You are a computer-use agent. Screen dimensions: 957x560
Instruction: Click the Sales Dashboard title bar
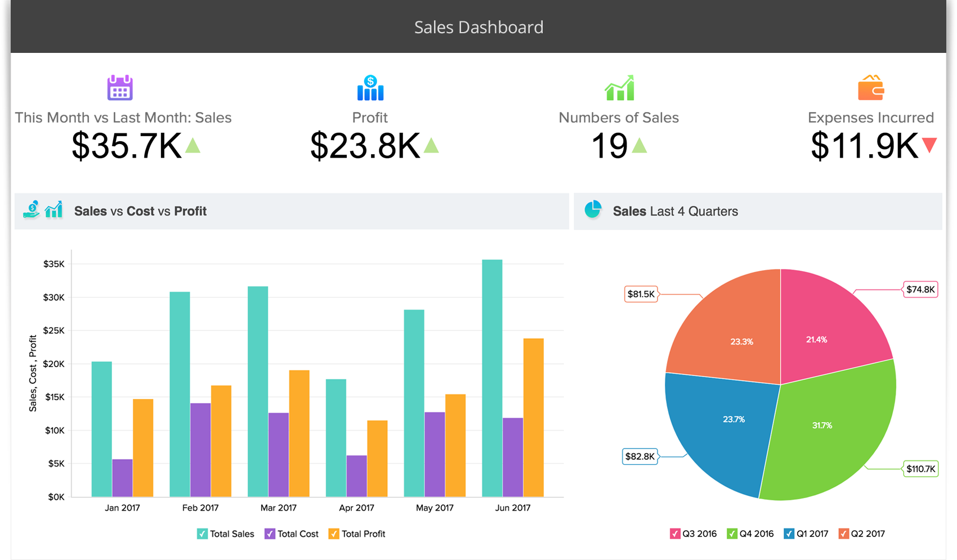pyautogui.click(x=479, y=26)
